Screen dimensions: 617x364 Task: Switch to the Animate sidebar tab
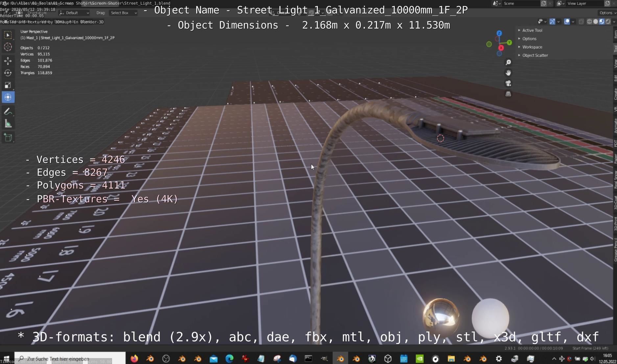615,126
